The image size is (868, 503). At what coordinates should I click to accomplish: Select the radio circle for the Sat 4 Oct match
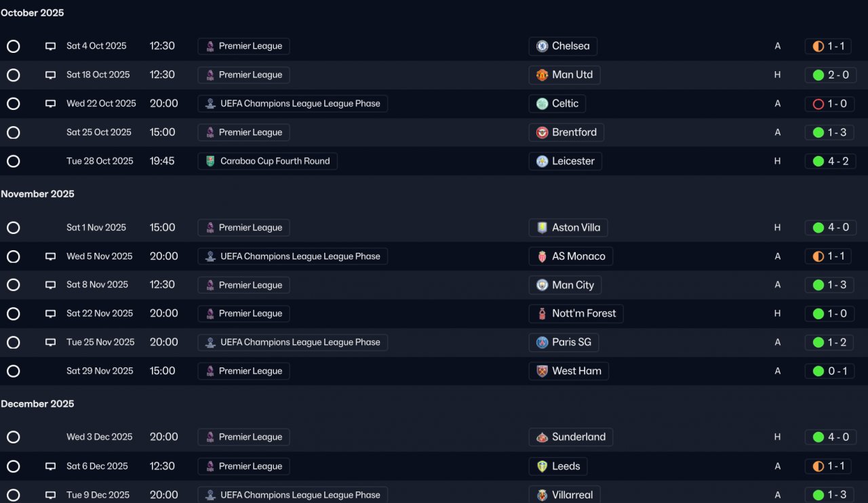[x=14, y=46]
